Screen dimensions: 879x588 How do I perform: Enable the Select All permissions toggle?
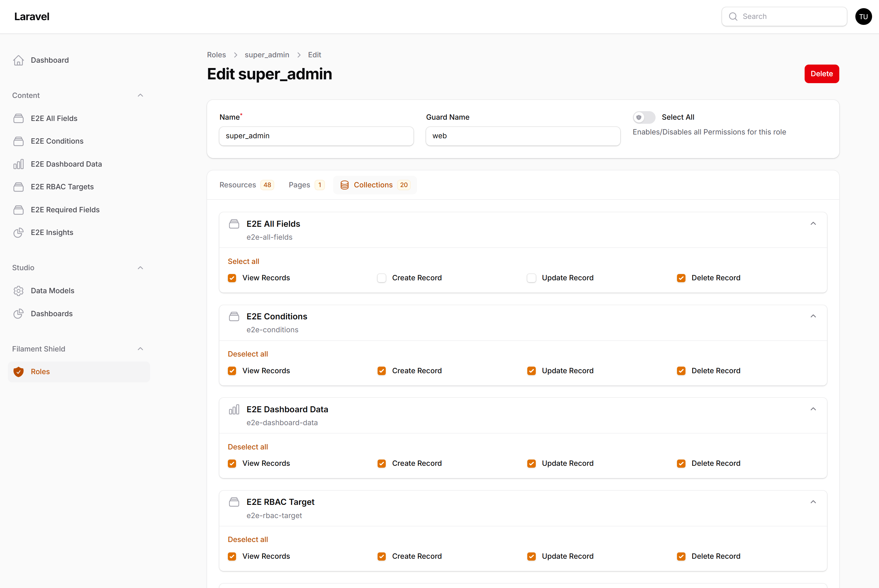click(x=644, y=117)
